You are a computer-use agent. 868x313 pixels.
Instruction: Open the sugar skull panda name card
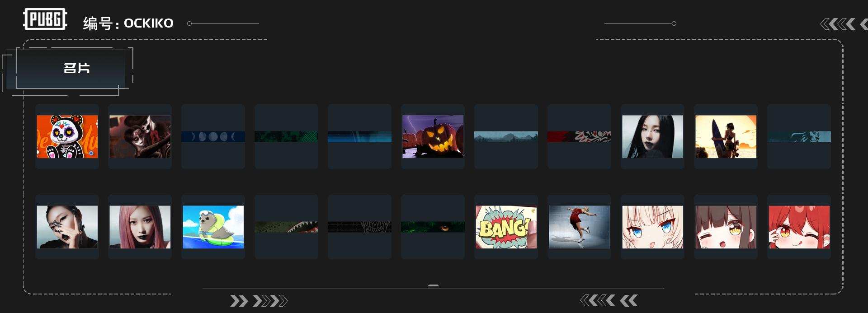pos(67,136)
